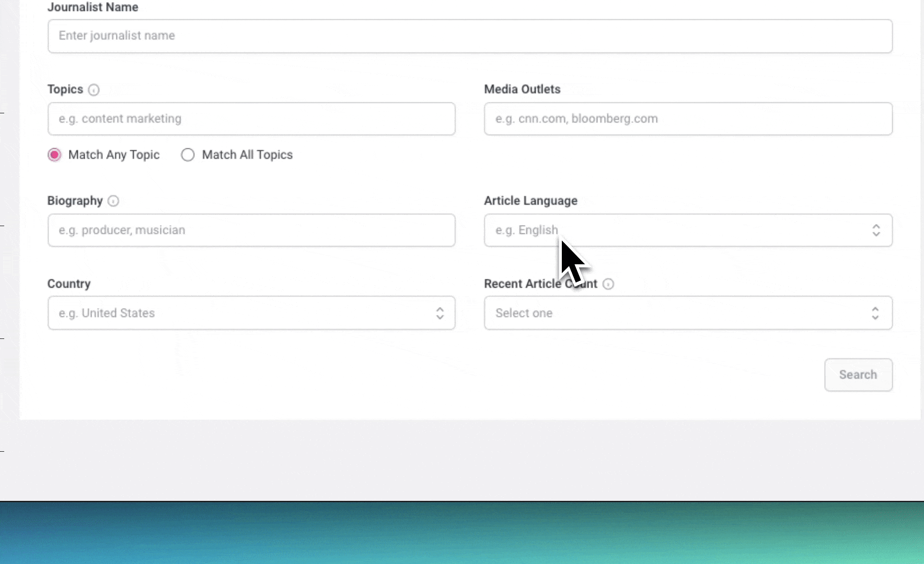Focus the Journalist Name text field
Viewport: 924px width, 564px height.
point(469,36)
